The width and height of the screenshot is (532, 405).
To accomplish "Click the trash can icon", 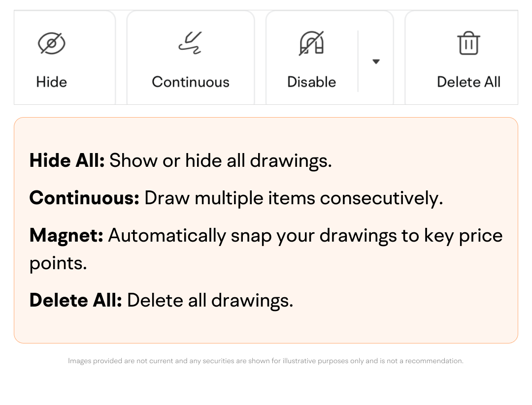I will pyautogui.click(x=468, y=43).
